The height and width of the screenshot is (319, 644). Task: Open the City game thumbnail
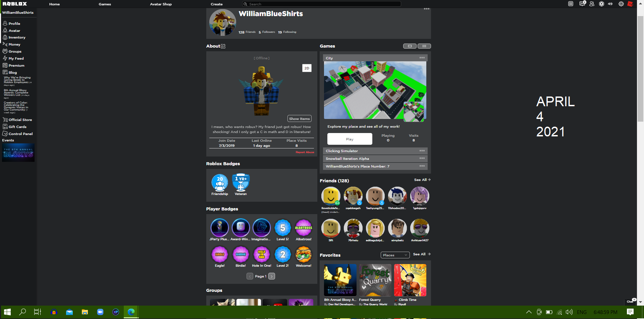click(375, 90)
